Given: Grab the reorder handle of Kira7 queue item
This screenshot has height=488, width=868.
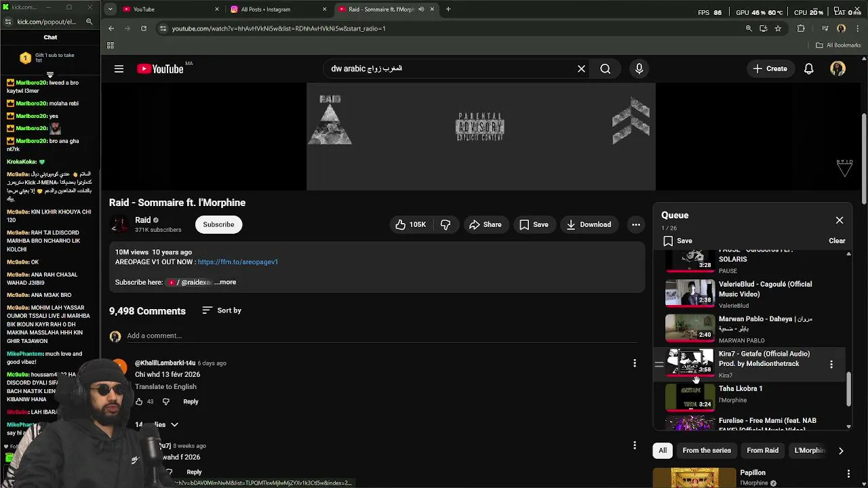Looking at the screenshot, I should [x=658, y=365].
